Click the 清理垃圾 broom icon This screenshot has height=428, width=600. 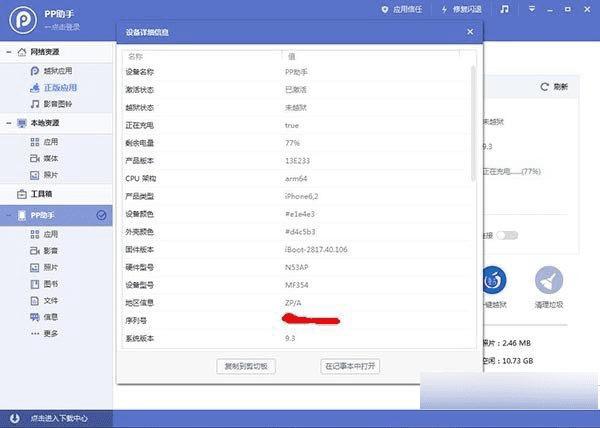click(x=549, y=280)
